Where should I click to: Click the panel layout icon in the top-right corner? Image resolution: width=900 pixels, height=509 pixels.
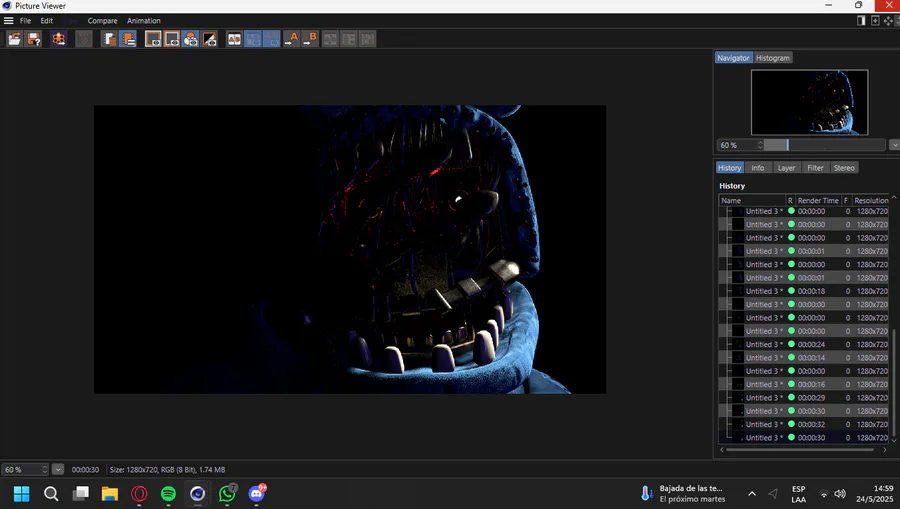point(861,21)
